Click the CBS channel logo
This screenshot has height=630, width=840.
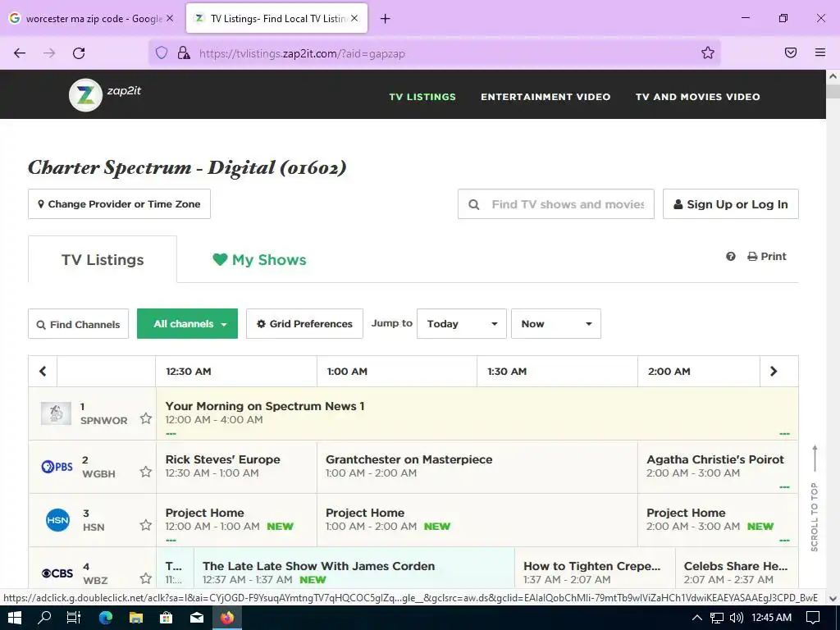click(x=57, y=573)
